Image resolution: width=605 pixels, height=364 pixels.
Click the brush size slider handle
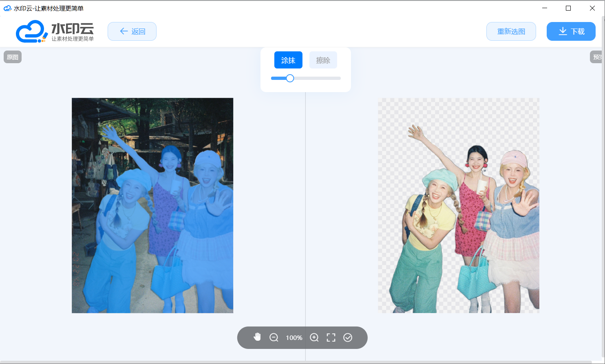pyautogui.click(x=290, y=78)
